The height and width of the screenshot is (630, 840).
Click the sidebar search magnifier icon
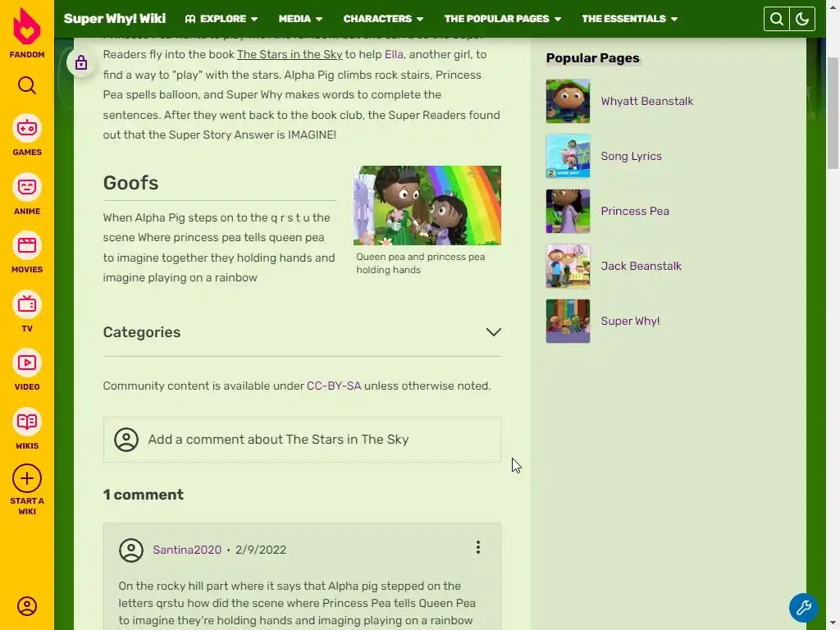pyautogui.click(x=27, y=85)
